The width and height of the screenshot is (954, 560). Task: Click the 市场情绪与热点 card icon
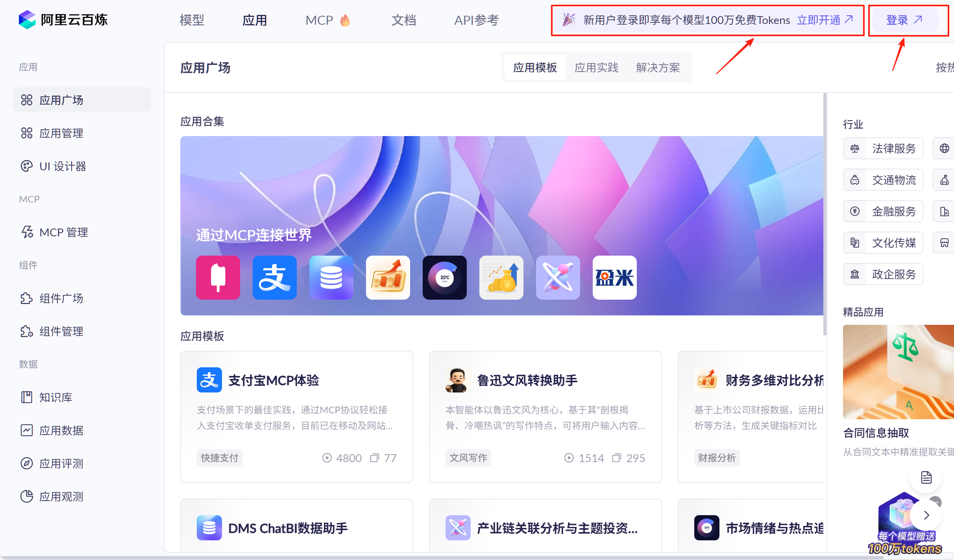coord(707,528)
